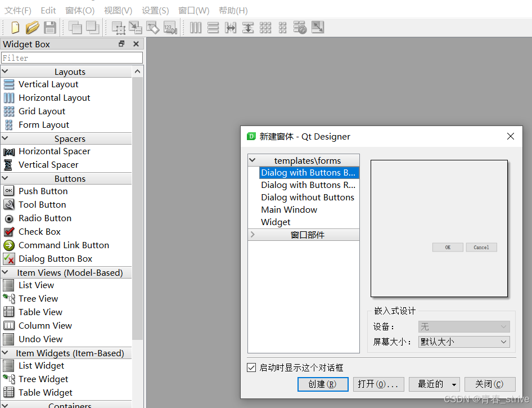
Task: Collapse the Buttons category
Action: click(5, 178)
